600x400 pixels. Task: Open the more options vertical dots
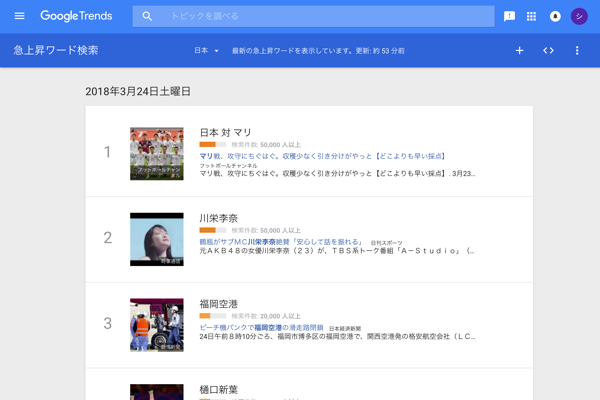click(577, 51)
